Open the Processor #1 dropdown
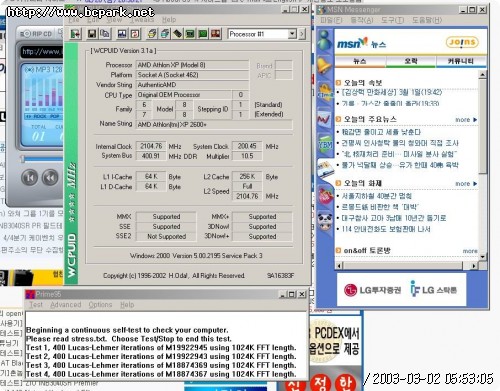This screenshot has height=391, width=500. pyautogui.click(x=262, y=34)
